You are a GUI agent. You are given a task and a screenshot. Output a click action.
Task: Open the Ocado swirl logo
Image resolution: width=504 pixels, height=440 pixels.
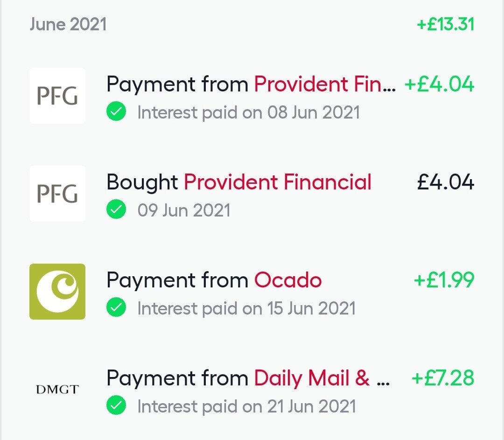tap(57, 292)
